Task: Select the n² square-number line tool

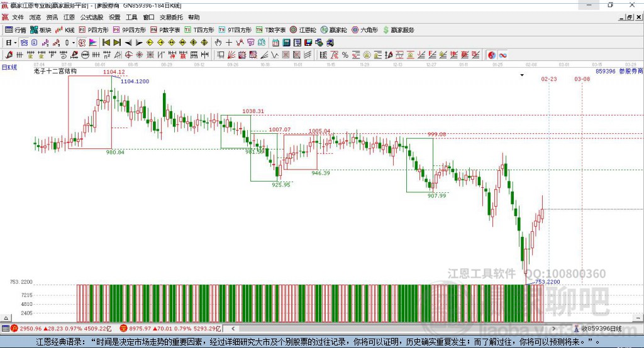Action: point(107,55)
